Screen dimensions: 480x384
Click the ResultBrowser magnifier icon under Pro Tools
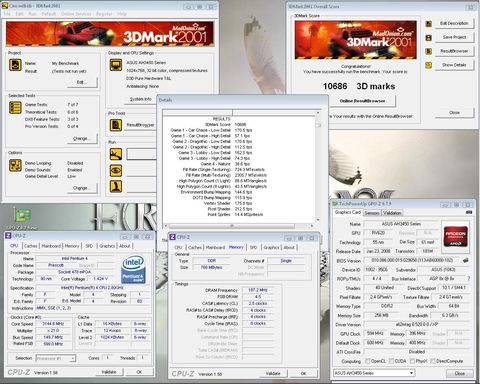pyautogui.click(x=116, y=125)
